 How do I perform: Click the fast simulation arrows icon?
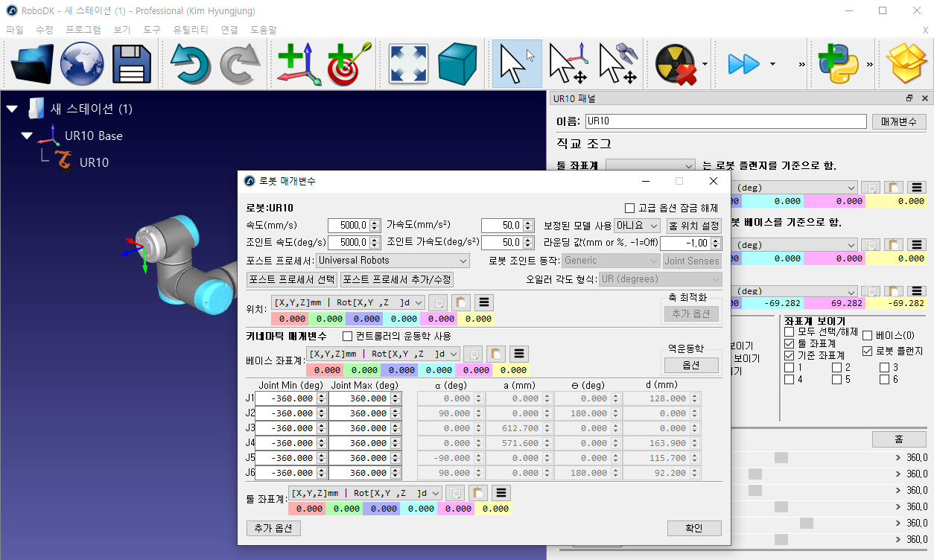743,64
